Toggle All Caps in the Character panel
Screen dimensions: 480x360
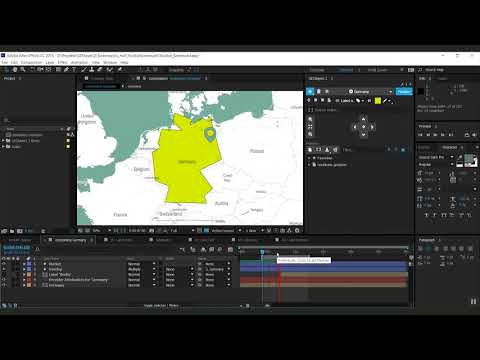(444, 215)
